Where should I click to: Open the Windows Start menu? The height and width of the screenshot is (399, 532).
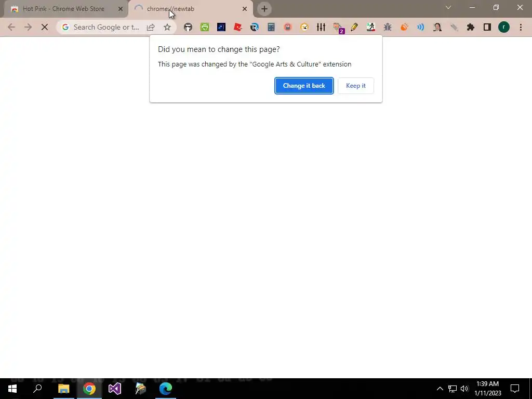12,389
